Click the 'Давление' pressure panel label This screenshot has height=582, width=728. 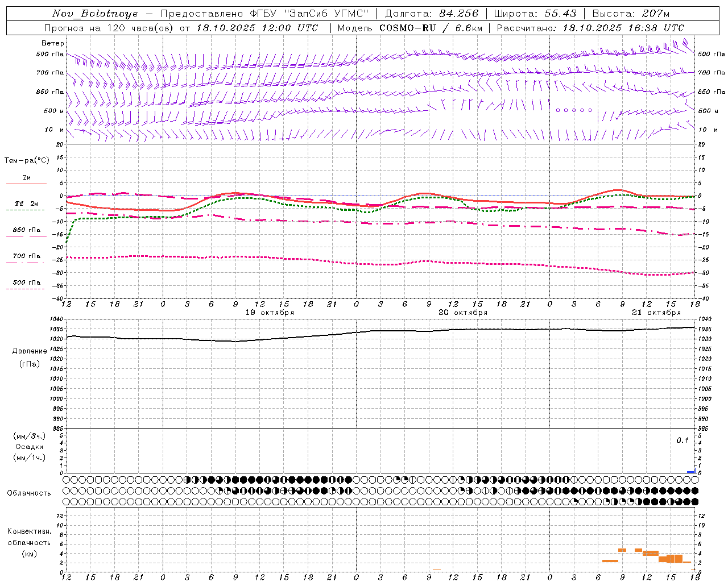(x=30, y=351)
